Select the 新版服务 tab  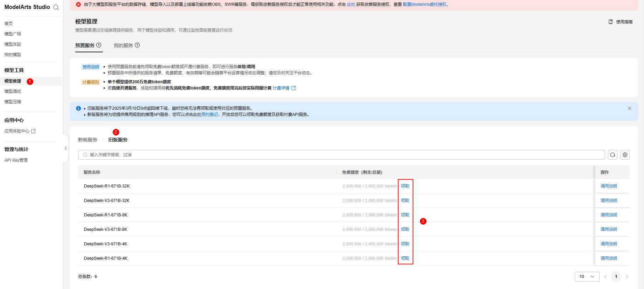point(88,140)
